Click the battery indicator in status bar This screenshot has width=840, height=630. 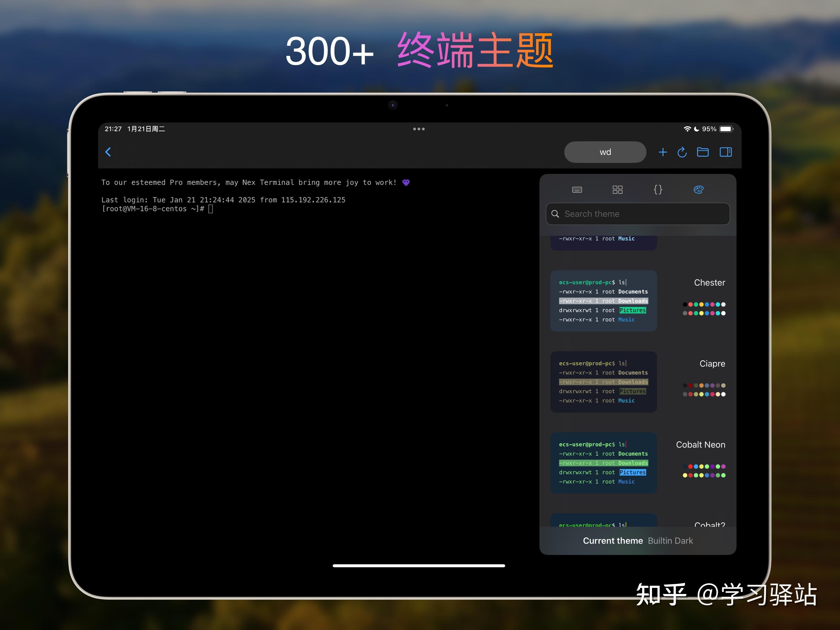(x=726, y=129)
